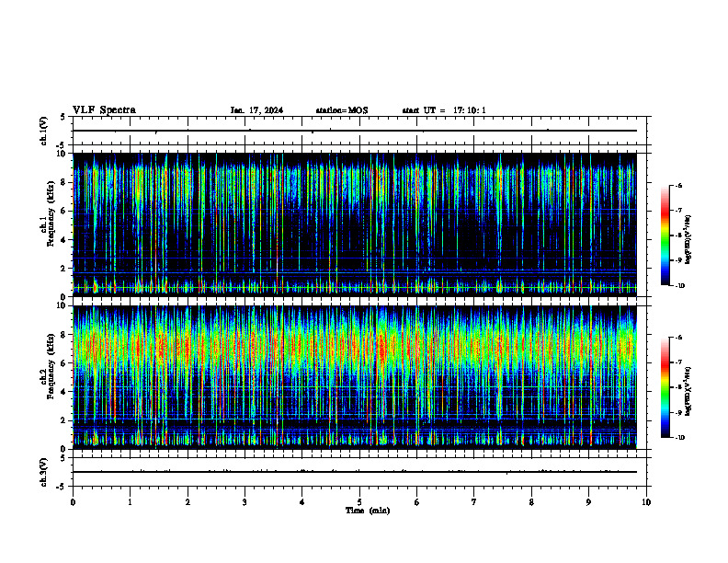The image size is (728, 563).
Task: Click the time axis tick label "6"
Action: (x=417, y=502)
